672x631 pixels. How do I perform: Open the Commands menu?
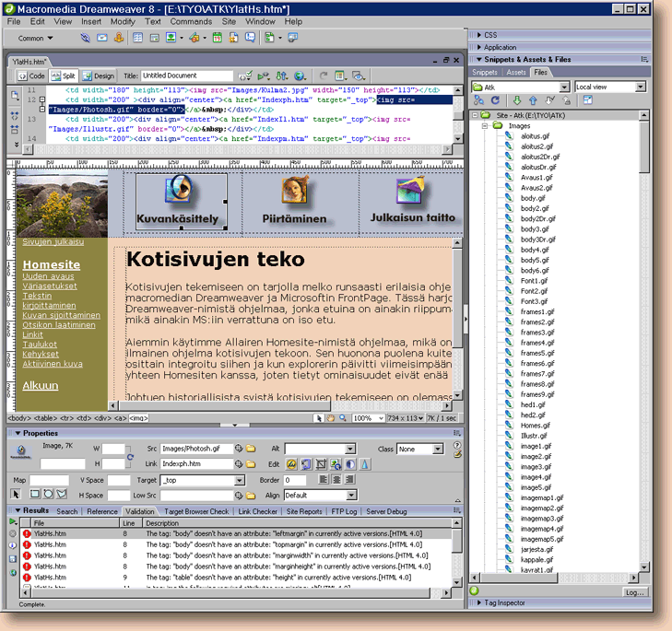click(191, 20)
